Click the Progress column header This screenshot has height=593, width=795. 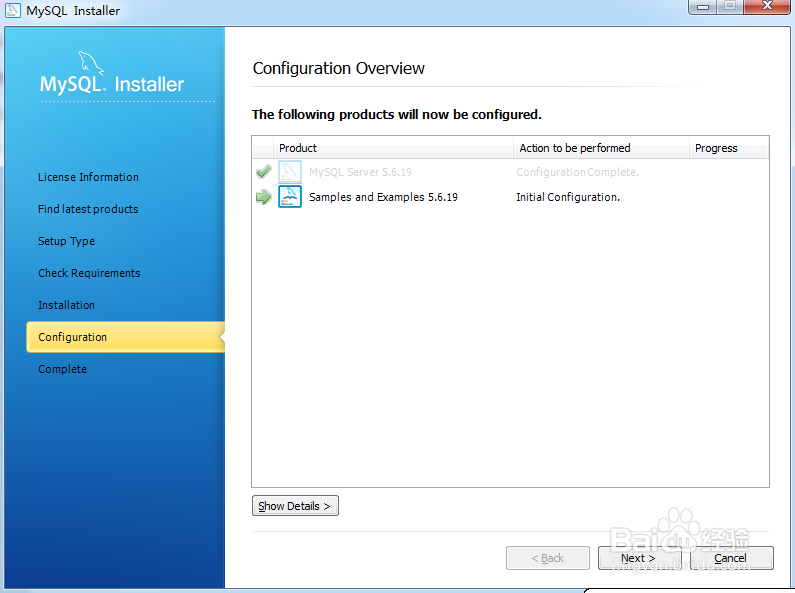(729, 148)
